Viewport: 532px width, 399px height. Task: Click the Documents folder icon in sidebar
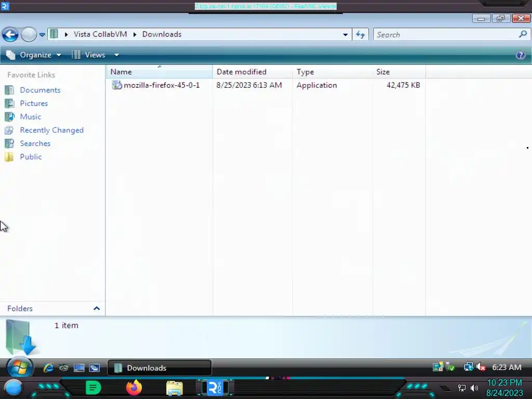9,90
